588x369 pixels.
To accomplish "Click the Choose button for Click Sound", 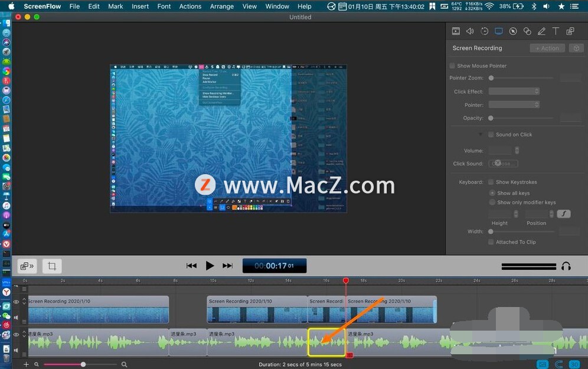I will [x=503, y=164].
